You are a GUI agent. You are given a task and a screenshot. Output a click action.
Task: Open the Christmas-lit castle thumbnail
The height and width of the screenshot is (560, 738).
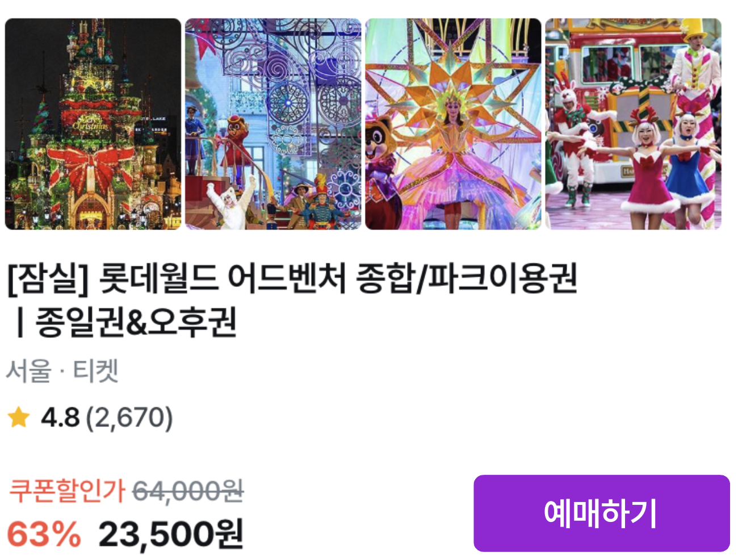tap(93, 124)
